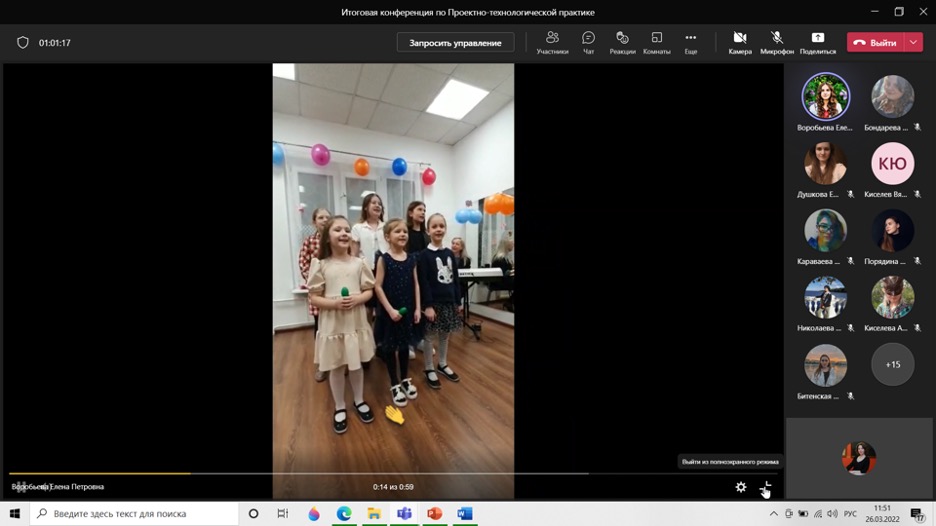Click the Windows taskbar search field
This screenshot has width=936, height=526.
pyautogui.click(x=135, y=513)
